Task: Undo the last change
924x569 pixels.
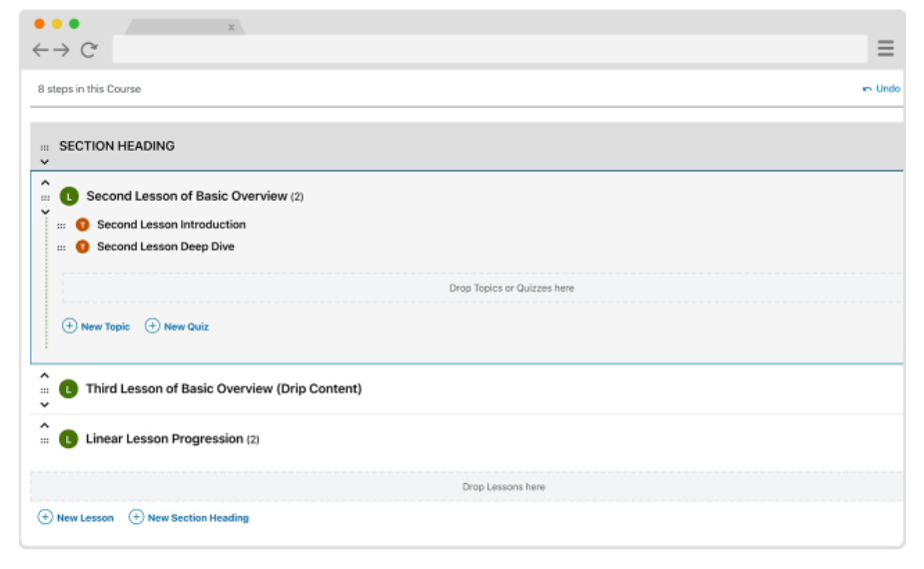Action: (881, 89)
